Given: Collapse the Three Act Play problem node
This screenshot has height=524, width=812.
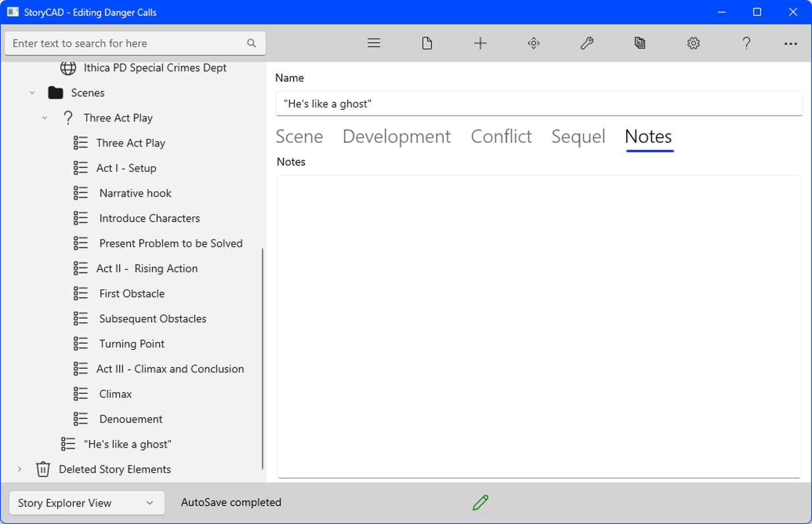Looking at the screenshot, I should click(x=45, y=118).
